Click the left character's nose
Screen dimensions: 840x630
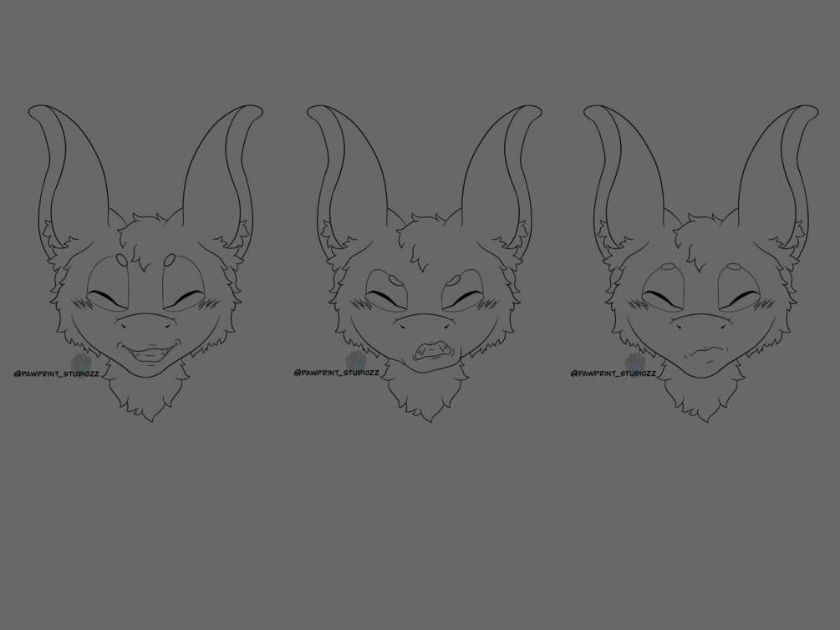[x=146, y=326]
